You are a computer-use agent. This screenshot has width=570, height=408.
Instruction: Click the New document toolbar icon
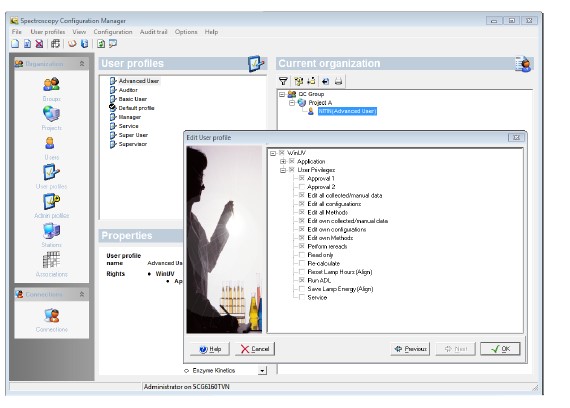pyautogui.click(x=15, y=44)
